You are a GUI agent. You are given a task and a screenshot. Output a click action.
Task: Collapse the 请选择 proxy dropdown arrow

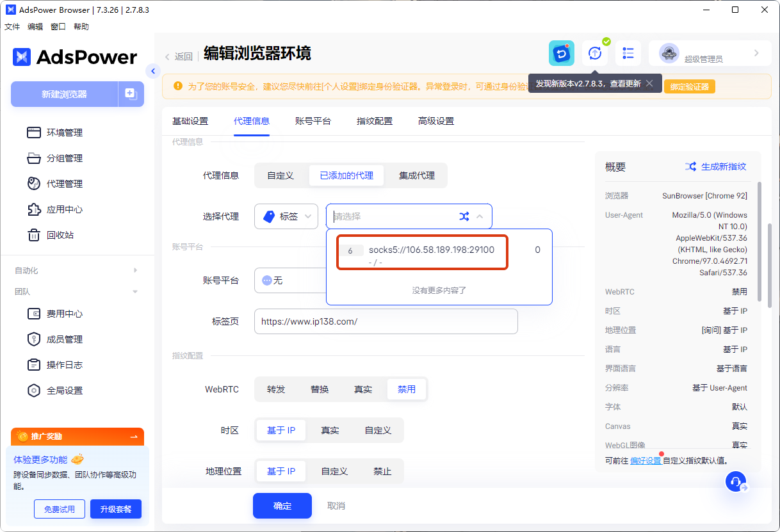(x=480, y=216)
